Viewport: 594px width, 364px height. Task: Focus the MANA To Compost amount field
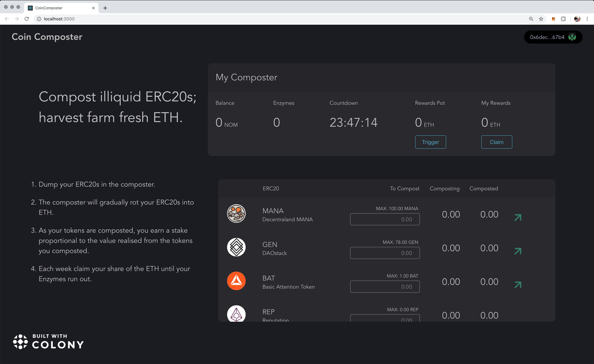point(385,219)
